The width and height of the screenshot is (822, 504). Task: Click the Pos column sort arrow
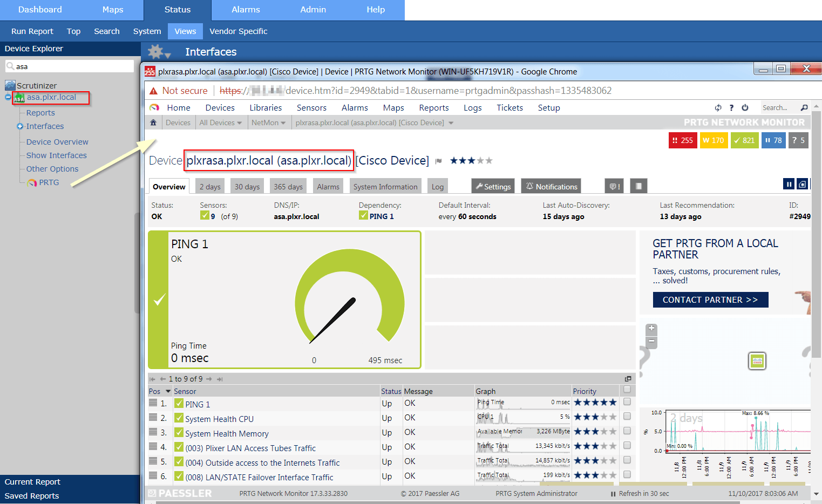[168, 391]
